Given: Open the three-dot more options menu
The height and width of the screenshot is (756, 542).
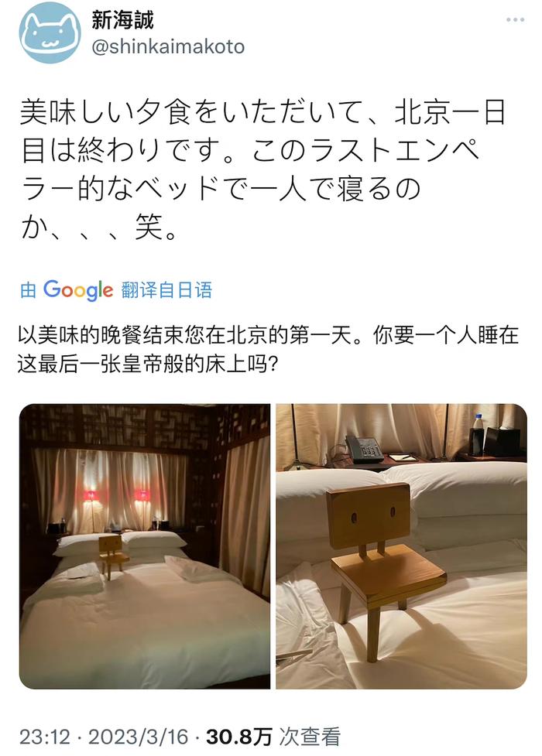Looking at the screenshot, I should click(x=515, y=20).
